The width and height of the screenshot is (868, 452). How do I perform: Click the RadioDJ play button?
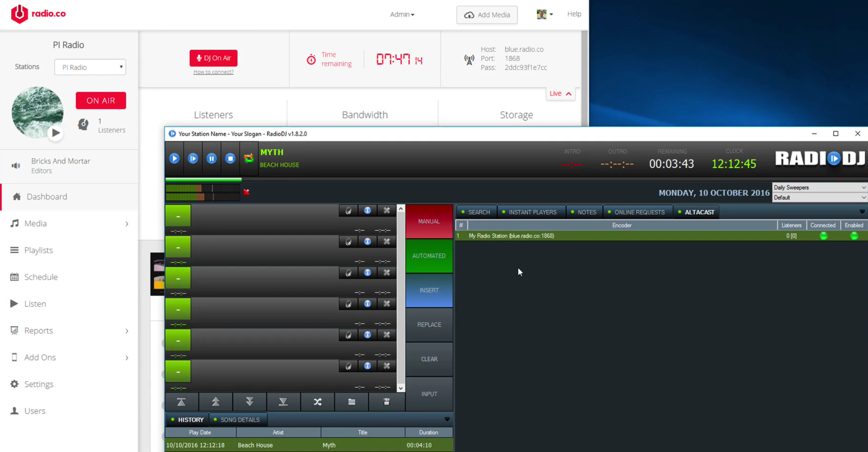174,158
